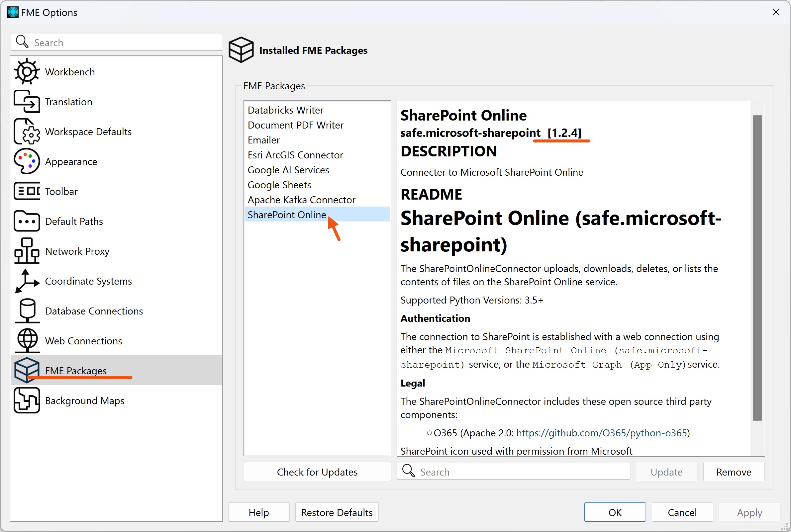Click the Toolbar icon in sidebar
This screenshot has width=791, height=532.
point(27,191)
